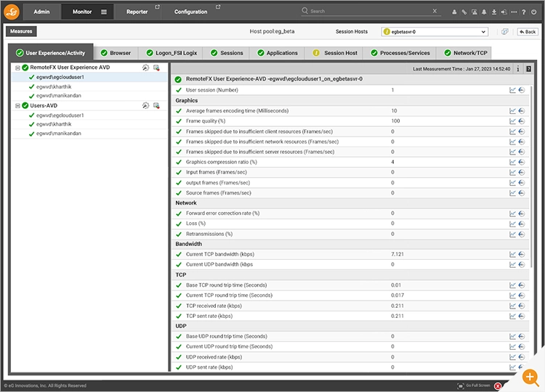Image resolution: width=545 pixels, height=392 pixels.
Task: Open the Admin menu
Action: (x=41, y=12)
